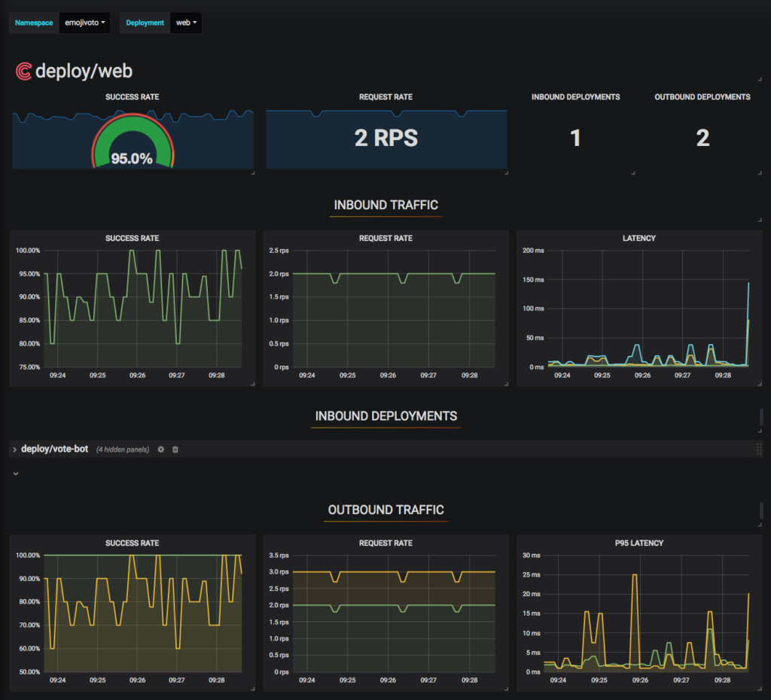Viewport: 771px width, 700px height.
Task: Open outbound traffic SUCCESS RATE graph title
Action: (x=133, y=543)
